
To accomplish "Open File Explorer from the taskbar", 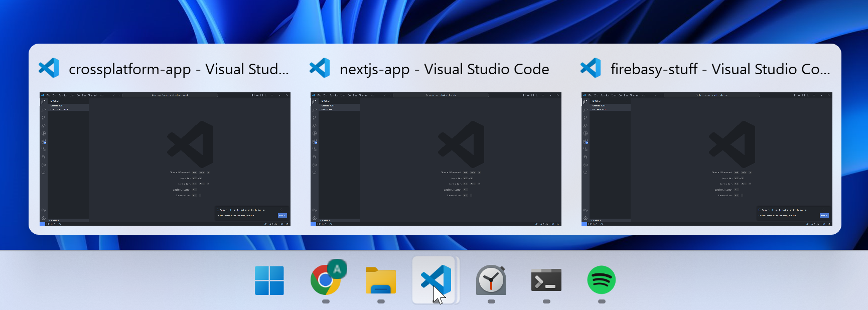I will (x=381, y=280).
